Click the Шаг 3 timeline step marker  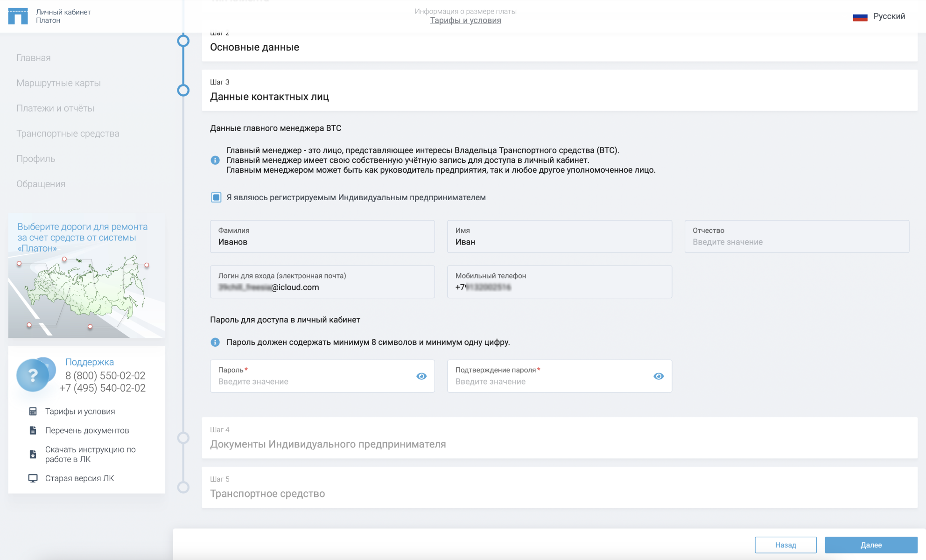pyautogui.click(x=183, y=90)
